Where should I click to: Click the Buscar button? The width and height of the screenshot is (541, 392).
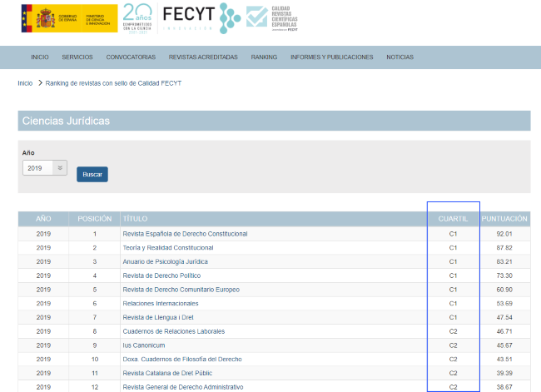point(92,174)
